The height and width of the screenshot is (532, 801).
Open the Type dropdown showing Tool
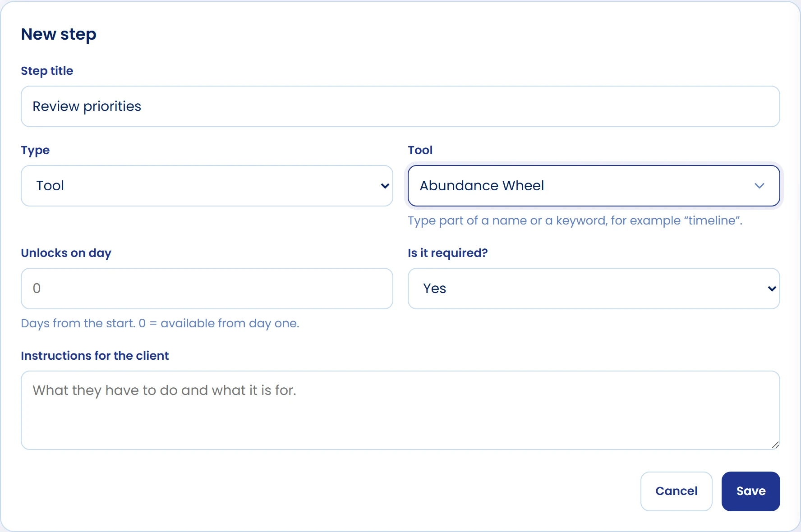click(x=207, y=186)
